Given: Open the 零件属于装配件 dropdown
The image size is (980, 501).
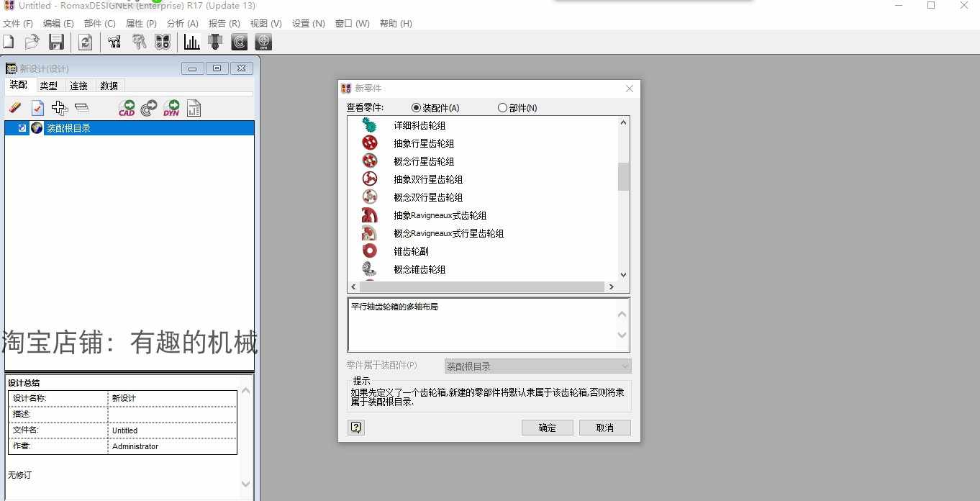Looking at the screenshot, I should (537, 366).
